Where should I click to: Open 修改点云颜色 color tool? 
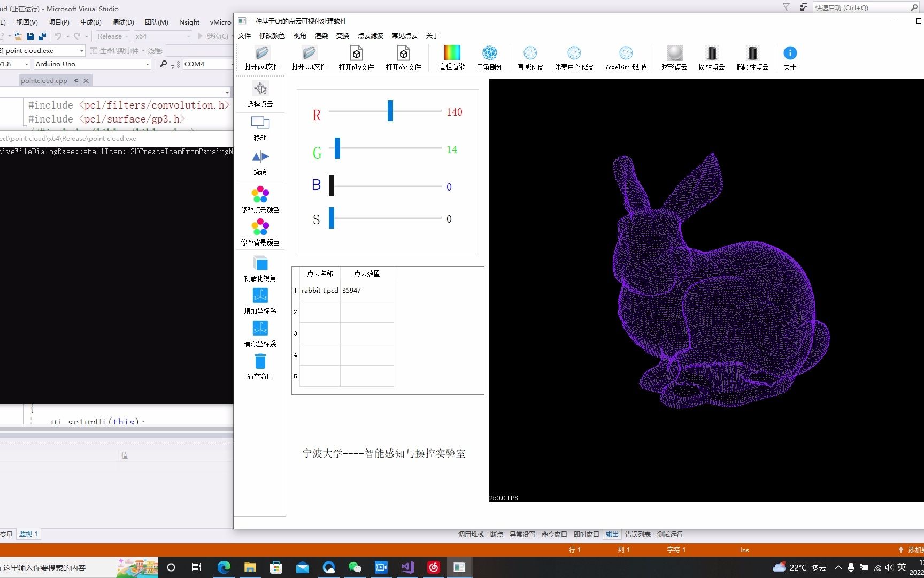click(x=260, y=199)
